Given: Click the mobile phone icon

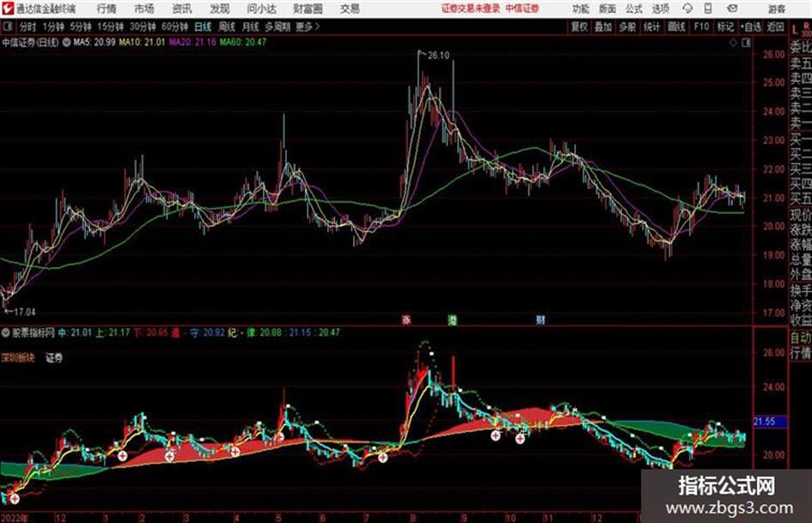Looking at the screenshot, I should coord(708,9).
